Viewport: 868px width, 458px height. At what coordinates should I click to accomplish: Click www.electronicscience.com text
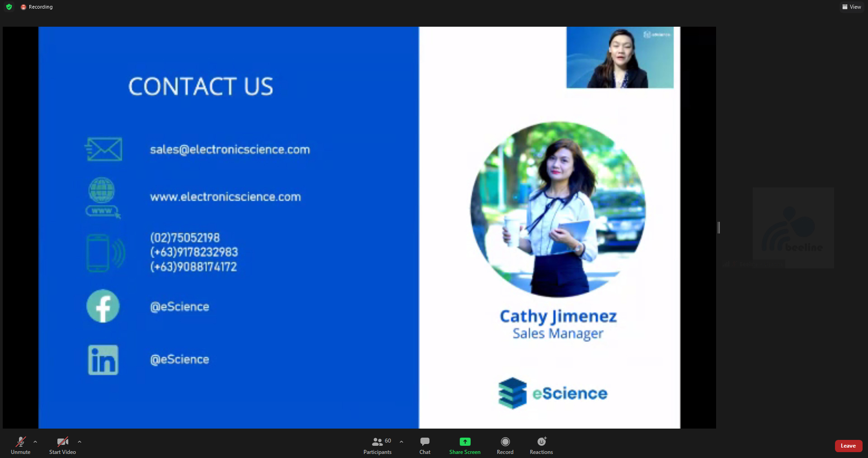click(225, 197)
